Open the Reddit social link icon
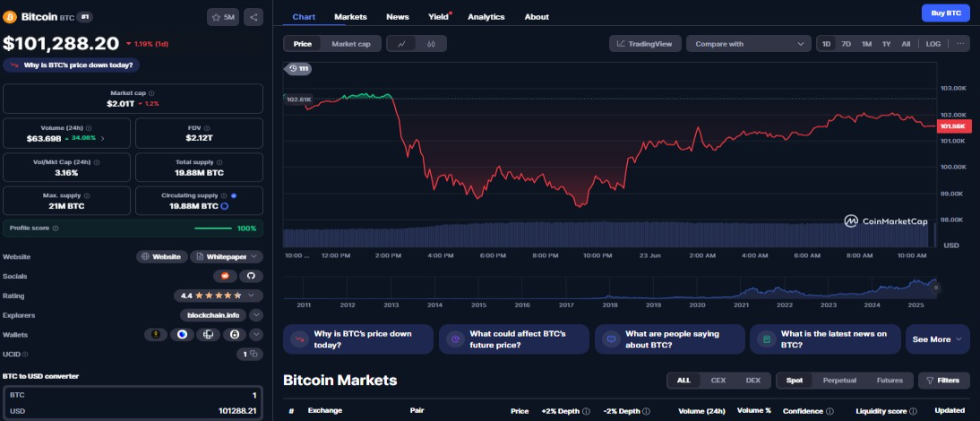 (225, 276)
